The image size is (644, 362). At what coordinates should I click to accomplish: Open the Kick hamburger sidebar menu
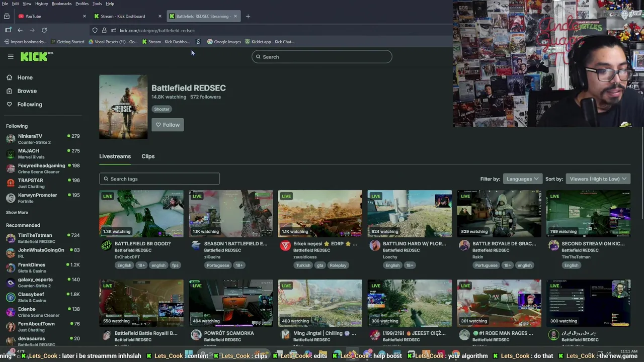point(11,56)
